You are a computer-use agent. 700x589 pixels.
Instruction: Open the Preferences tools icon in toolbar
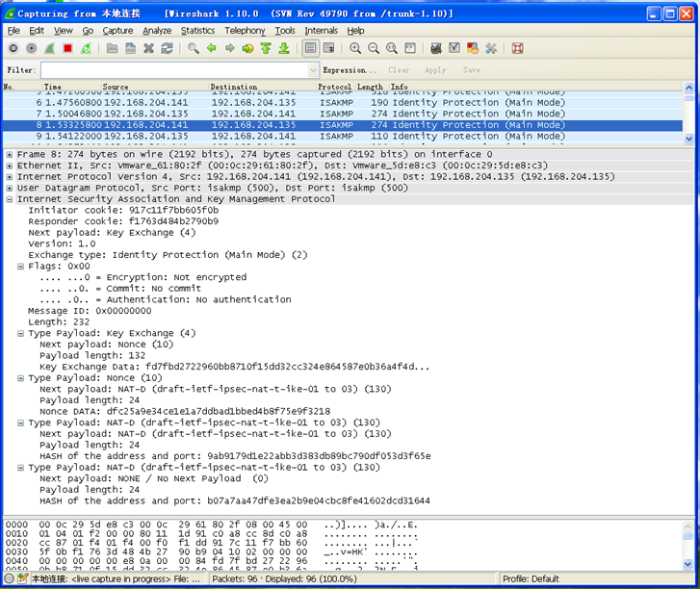tap(490, 48)
